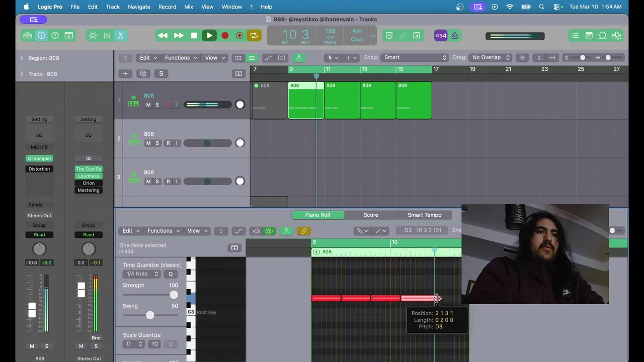Open the Note Pads icon

589,36
